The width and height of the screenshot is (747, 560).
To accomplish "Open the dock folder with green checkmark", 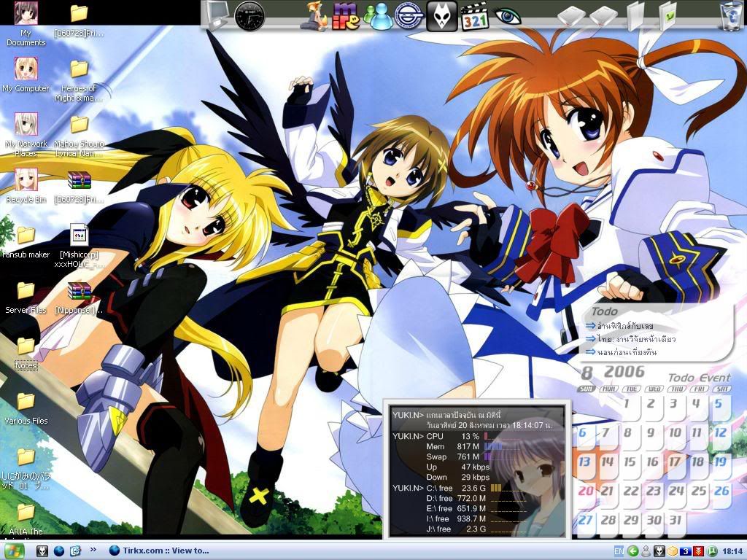I will coord(669,16).
